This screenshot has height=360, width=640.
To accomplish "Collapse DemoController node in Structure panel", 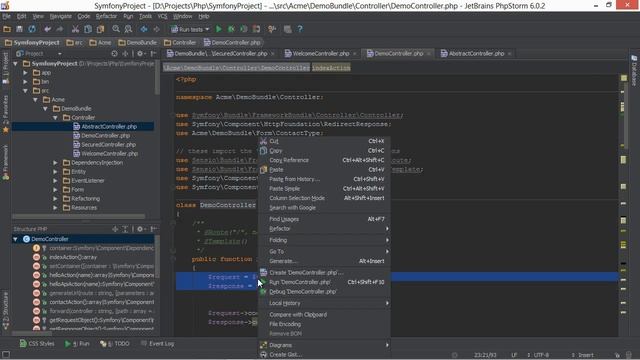I will tap(16, 239).
